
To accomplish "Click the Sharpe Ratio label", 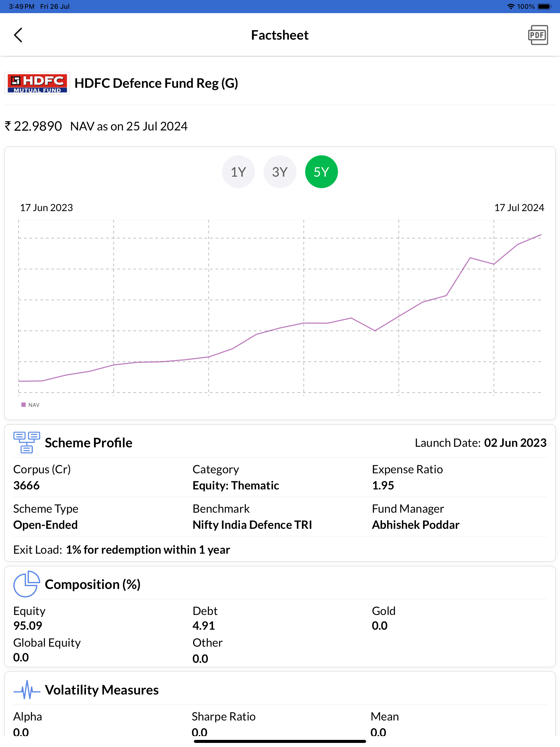I will [x=224, y=717].
